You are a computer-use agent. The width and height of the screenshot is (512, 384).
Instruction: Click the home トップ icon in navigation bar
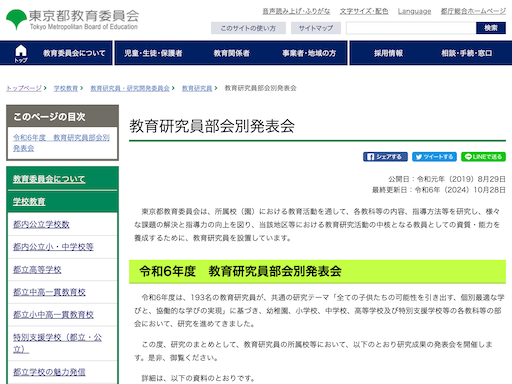(x=21, y=53)
